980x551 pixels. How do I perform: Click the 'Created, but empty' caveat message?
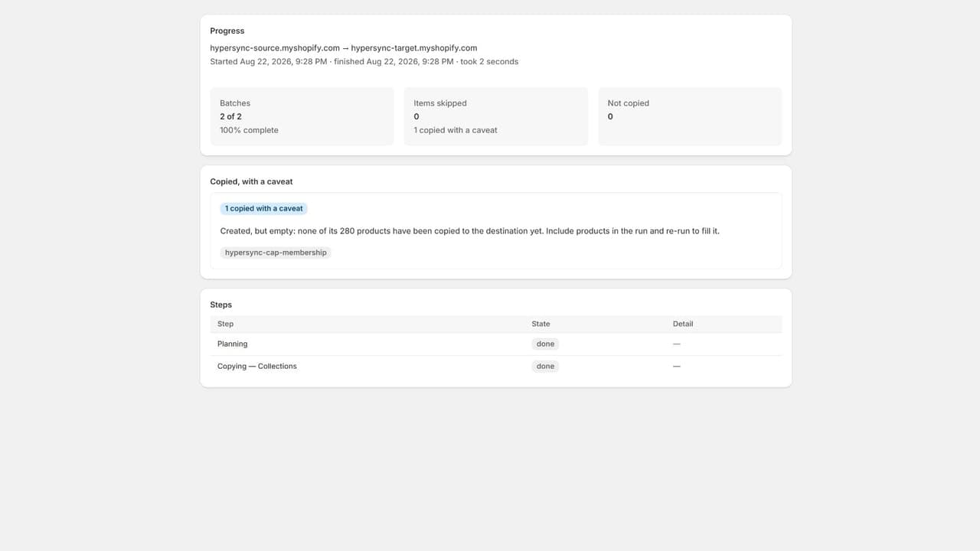[x=470, y=230]
